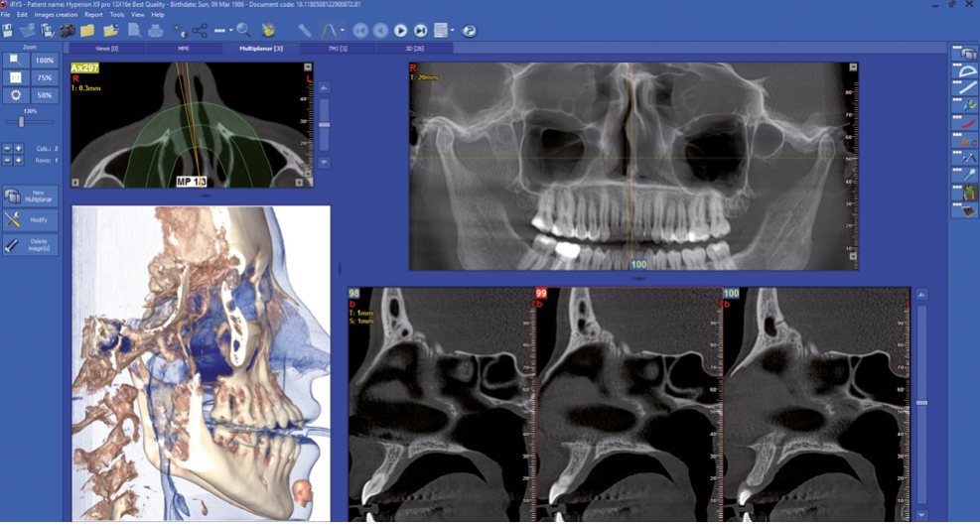This screenshot has height=525, width=980.
Task: Click the cross-sections scroll down arrow
Action: coord(921,515)
